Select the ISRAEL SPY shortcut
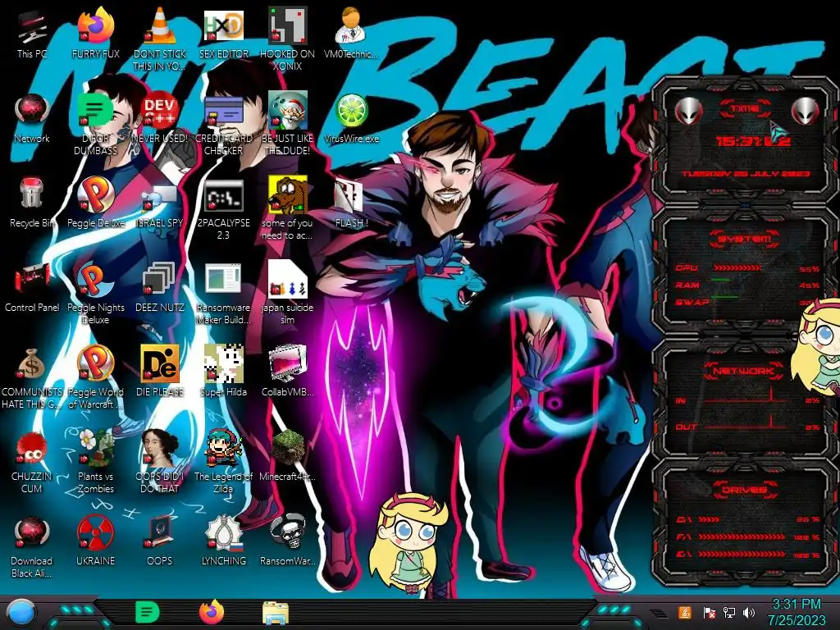 pyautogui.click(x=160, y=199)
